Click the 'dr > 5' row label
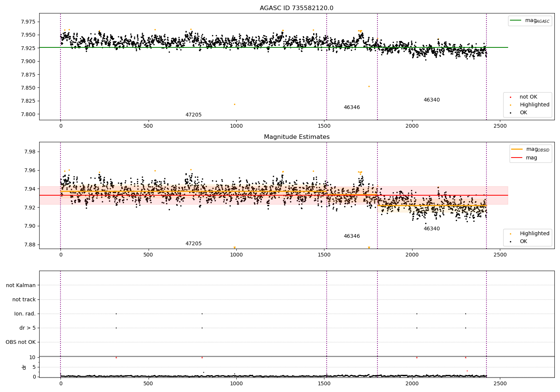This screenshot has width=560, height=392. (28, 328)
